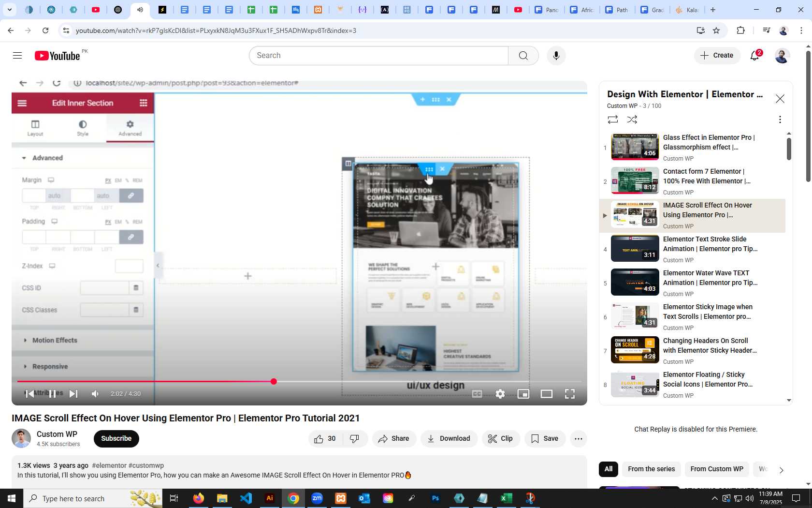Open the Windows Start menu
812x508 pixels.
pyautogui.click(x=12, y=498)
